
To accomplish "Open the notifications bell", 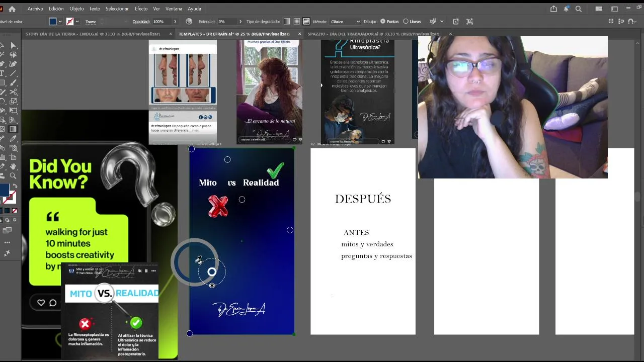I will [566, 9].
